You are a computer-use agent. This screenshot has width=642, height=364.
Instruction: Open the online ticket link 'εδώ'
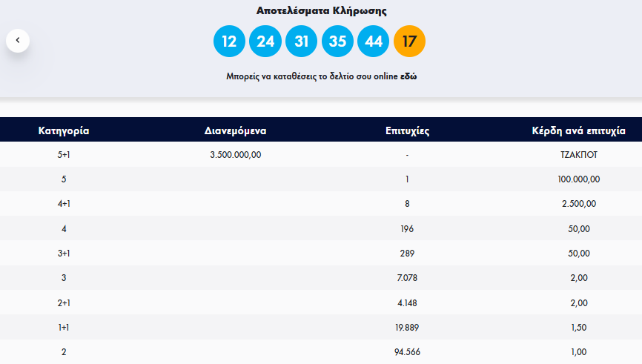pyautogui.click(x=408, y=76)
